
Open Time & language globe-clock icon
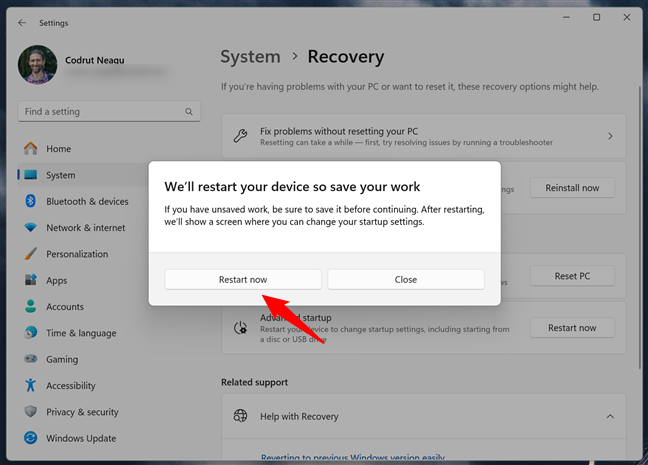click(31, 333)
